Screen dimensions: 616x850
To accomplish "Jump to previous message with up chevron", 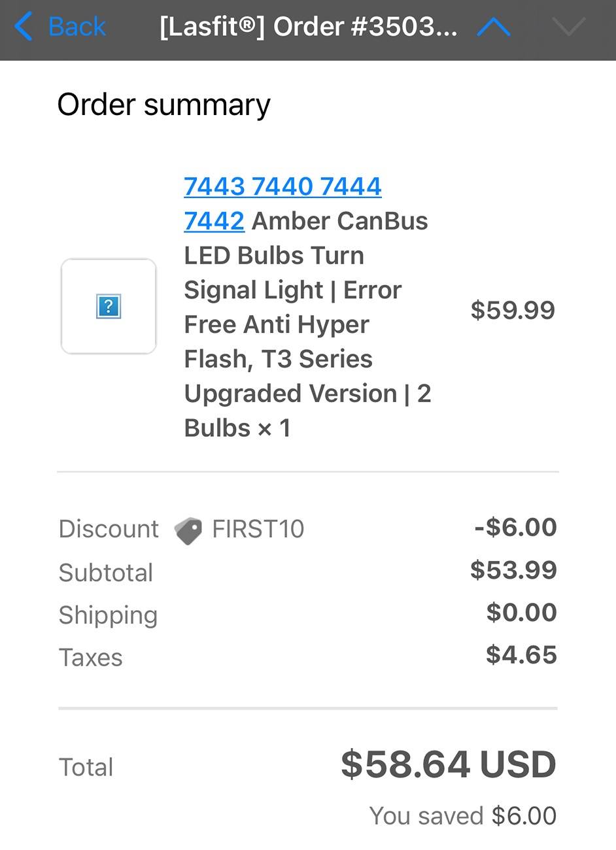I will tap(494, 27).
